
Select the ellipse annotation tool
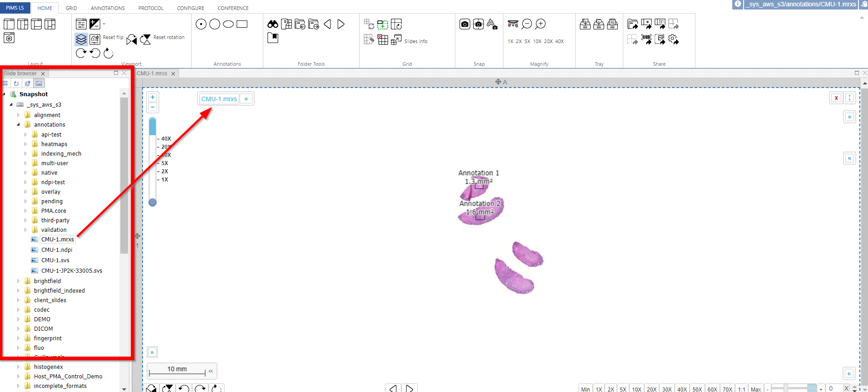(228, 24)
